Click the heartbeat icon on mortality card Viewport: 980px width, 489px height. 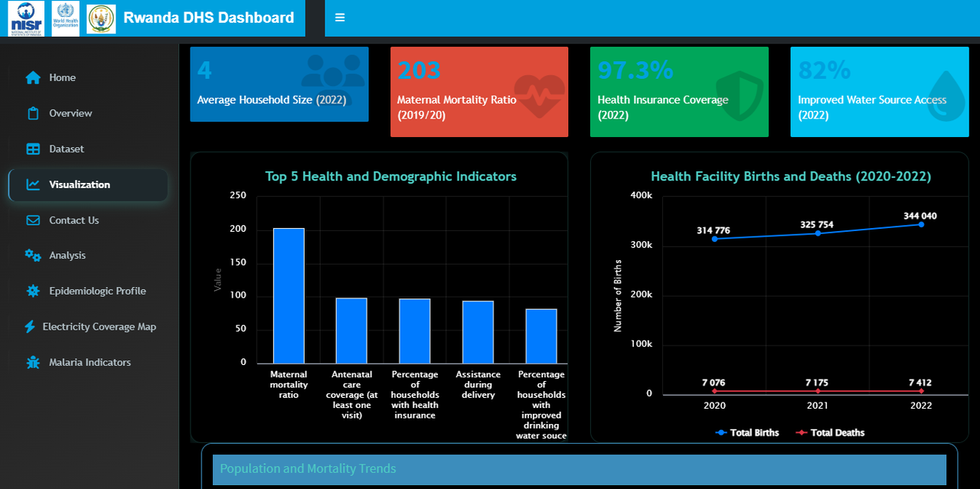click(x=539, y=96)
